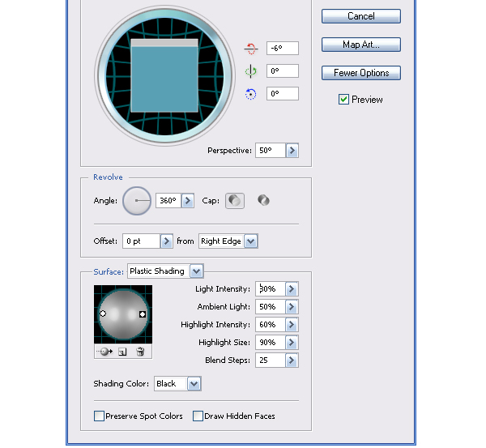Open the Perspective slider arrow
Screen dimensions: 486x448
(292, 151)
